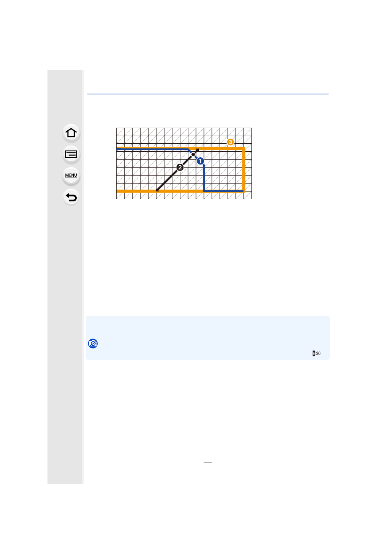Screen dimensions: 392x554
Task: Click the blue horizontal line at the chart's left
Action: pyautogui.click(x=152, y=150)
